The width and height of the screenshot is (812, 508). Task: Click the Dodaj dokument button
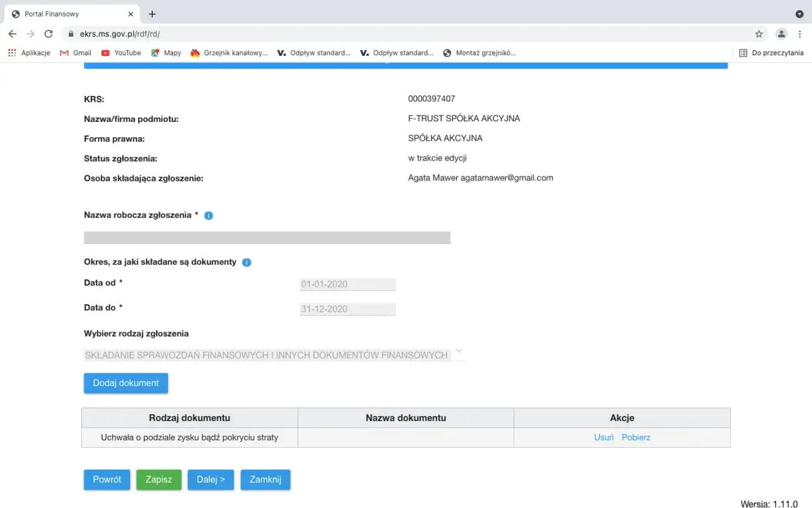(126, 383)
